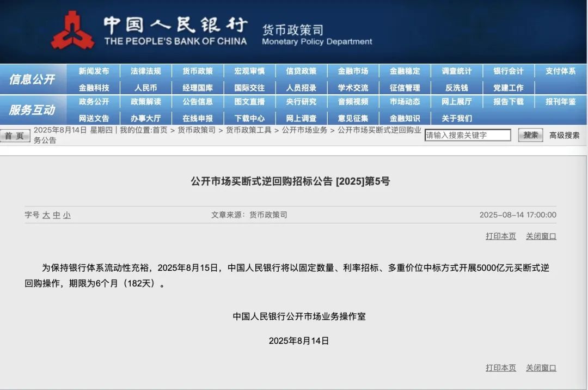Image resolution: width=588 pixels, height=390 pixels.
Task: Select 党建工作 navigation item
Action: [x=508, y=88]
